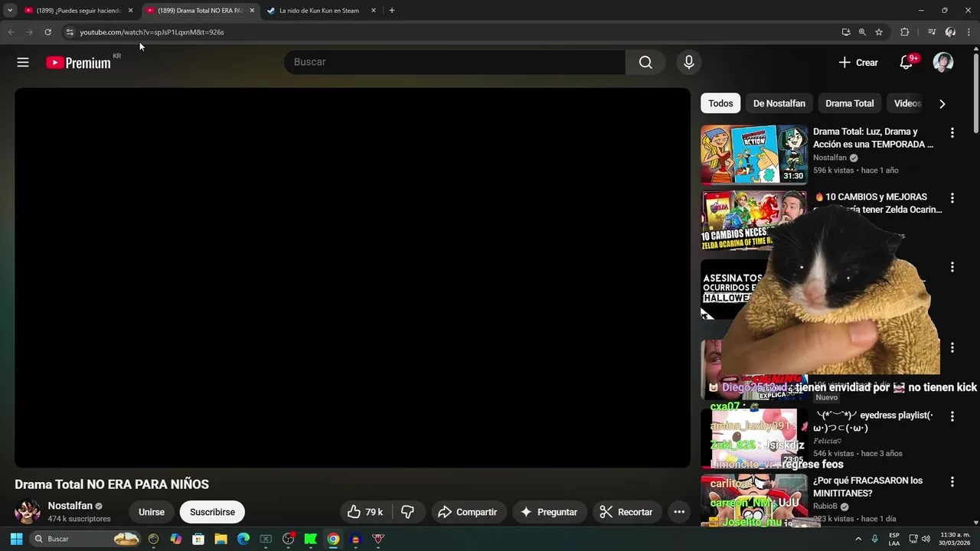Viewport: 980px width, 551px height.
Task: Open Nostalfan channel avatar
Action: [x=28, y=512]
